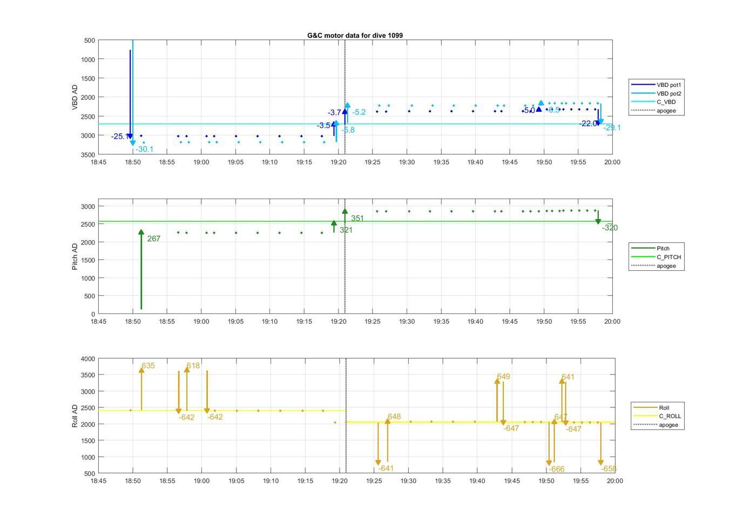Click the '3500' tick on VBD AD axis
Screen dimensions: 756x532
coord(89,155)
